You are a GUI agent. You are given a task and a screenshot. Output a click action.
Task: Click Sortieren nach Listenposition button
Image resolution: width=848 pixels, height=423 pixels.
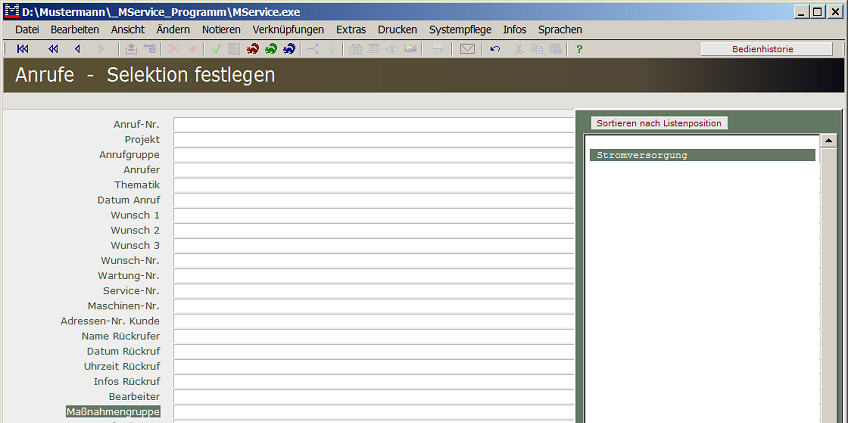(x=659, y=123)
